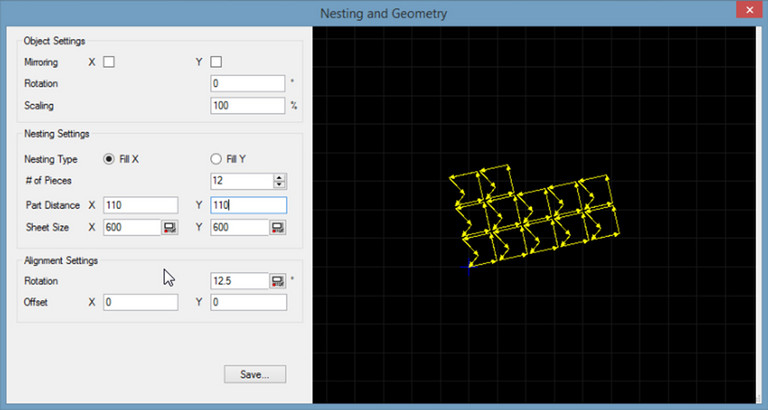The width and height of the screenshot is (768, 410).
Task: Click the Scaling label
Action: point(39,105)
